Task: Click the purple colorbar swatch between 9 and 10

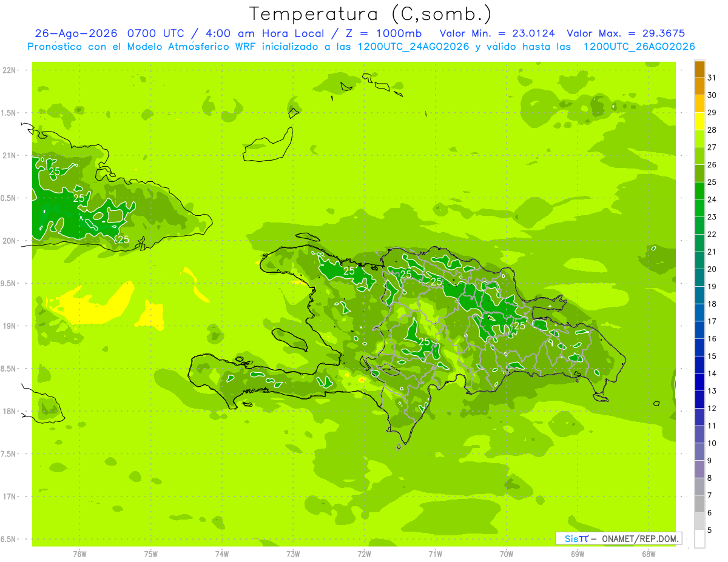Action: pyautogui.click(x=699, y=452)
